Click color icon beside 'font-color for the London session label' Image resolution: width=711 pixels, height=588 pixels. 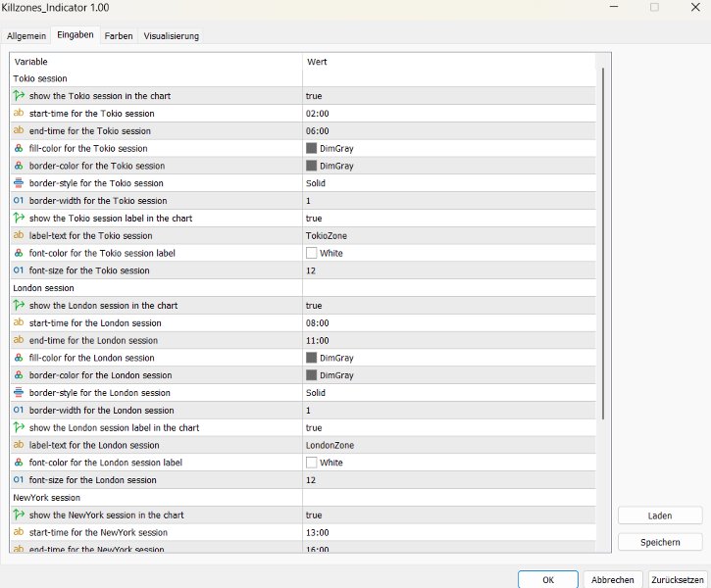point(19,462)
